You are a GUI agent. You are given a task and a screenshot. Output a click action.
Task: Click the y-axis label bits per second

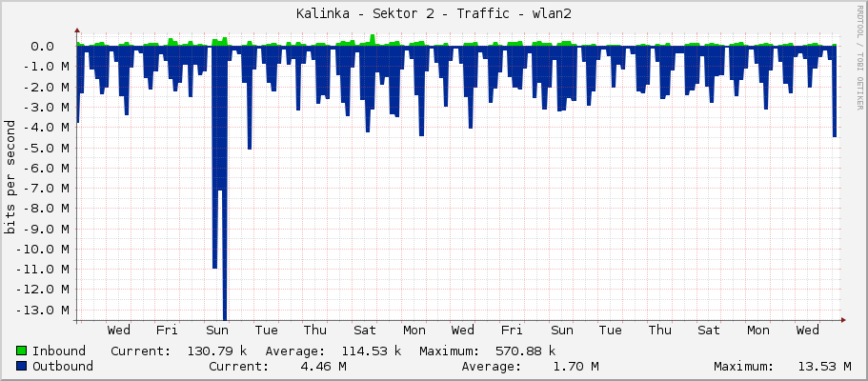tap(10, 177)
